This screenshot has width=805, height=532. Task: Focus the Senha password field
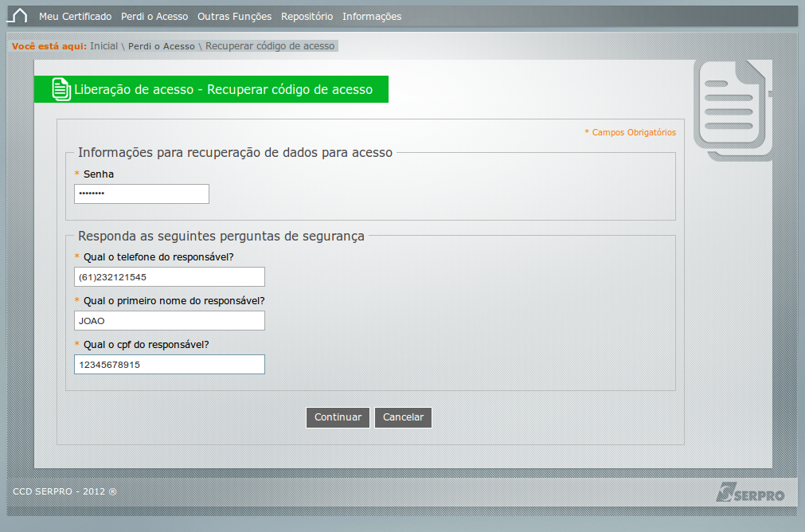(142, 194)
